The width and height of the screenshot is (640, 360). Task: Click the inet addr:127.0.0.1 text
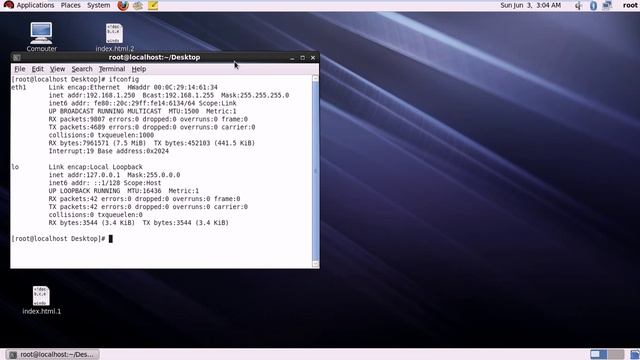[x=84, y=175]
